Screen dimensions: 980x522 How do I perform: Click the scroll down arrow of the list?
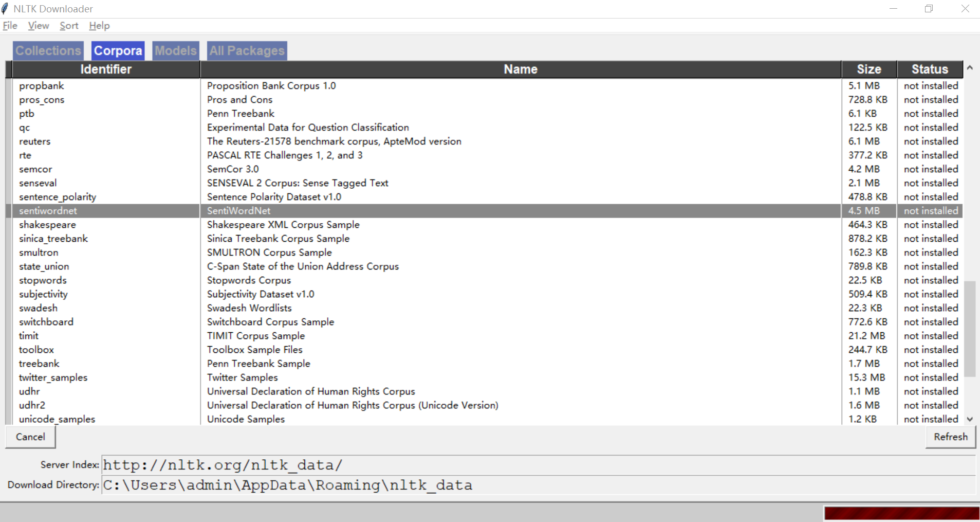coord(970,419)
